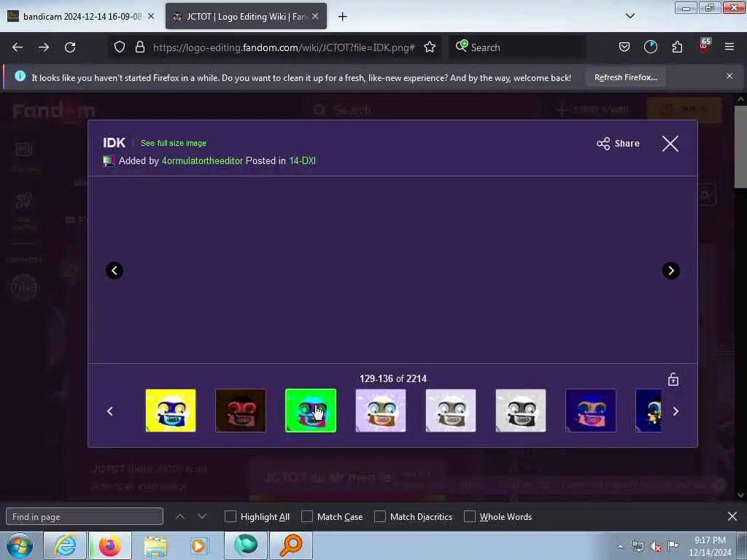Advance thumbnail carousel forward
The height and width of the screenshot is (560, 747).
(x=676, y=411)
